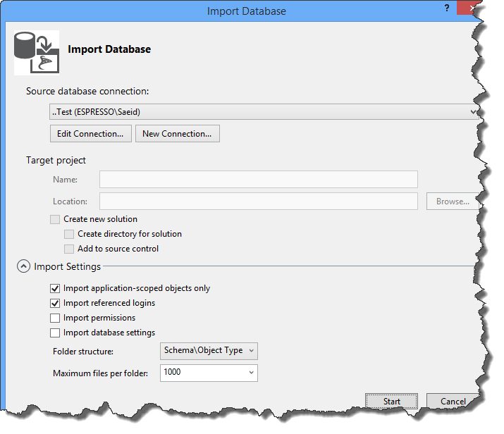Enable Import permissions checkbox
Image resolution: width=504 pixels, height=434 pixels.
[55, 318]
